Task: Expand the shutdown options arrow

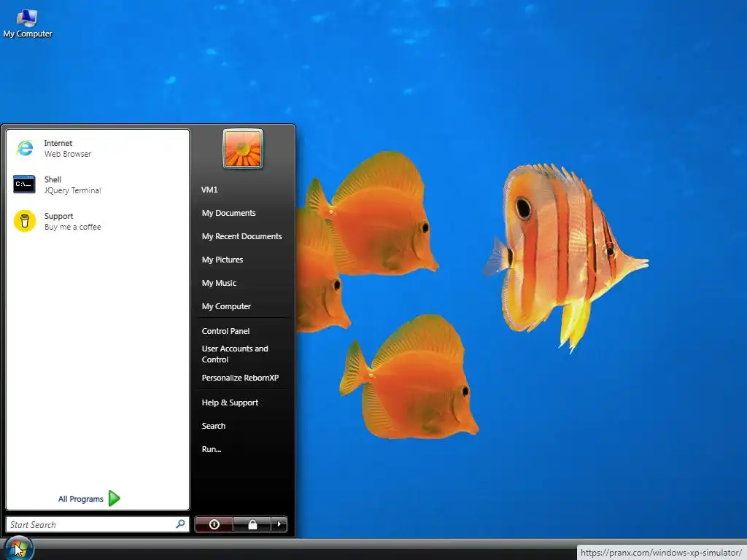Action: [x=279, y=524]
